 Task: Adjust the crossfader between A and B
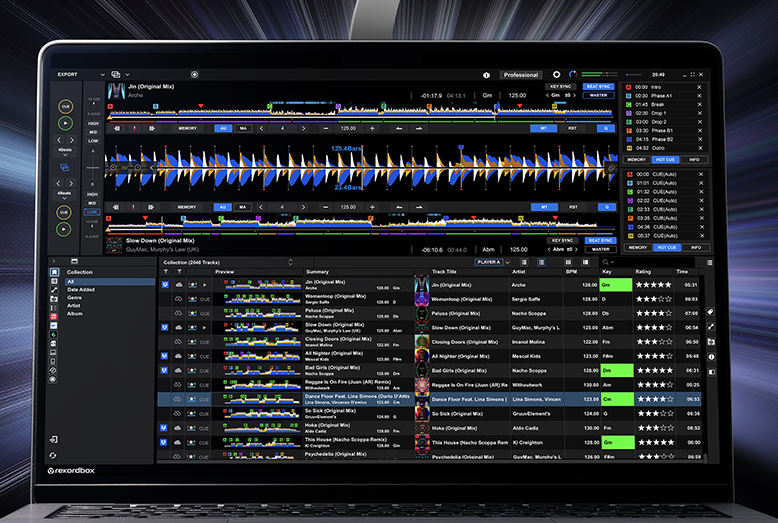click(93, 168)
